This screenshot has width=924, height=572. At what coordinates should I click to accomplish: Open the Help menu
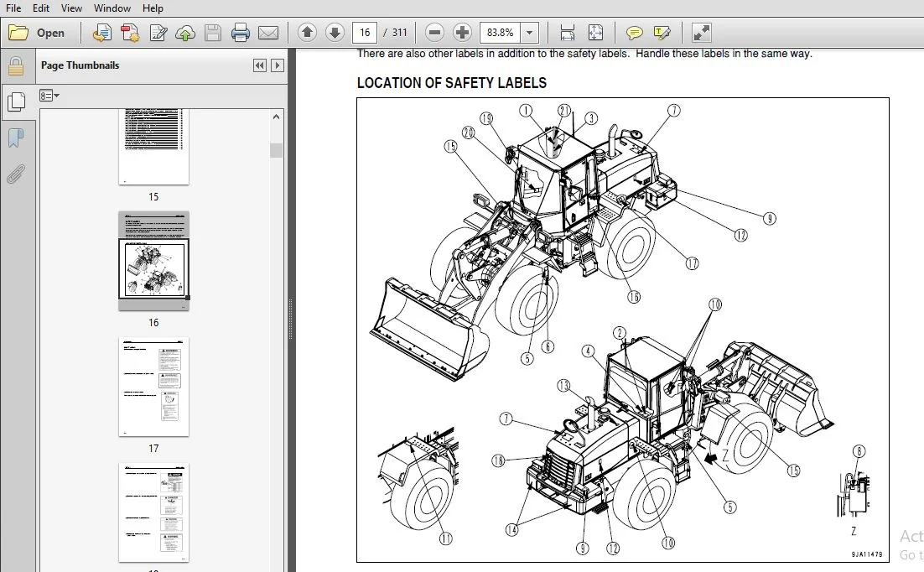tap(153, 8)
